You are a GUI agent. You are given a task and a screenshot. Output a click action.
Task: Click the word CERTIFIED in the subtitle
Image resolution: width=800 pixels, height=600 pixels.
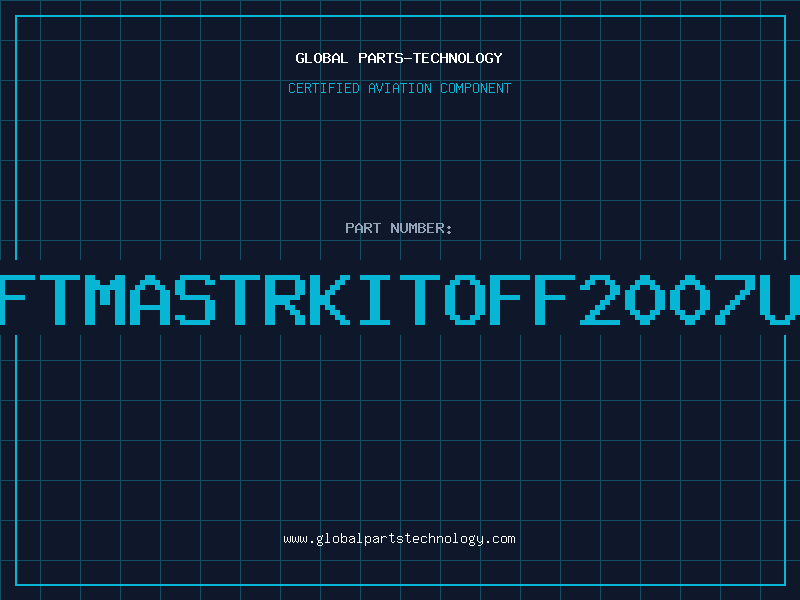click(324, 88)
